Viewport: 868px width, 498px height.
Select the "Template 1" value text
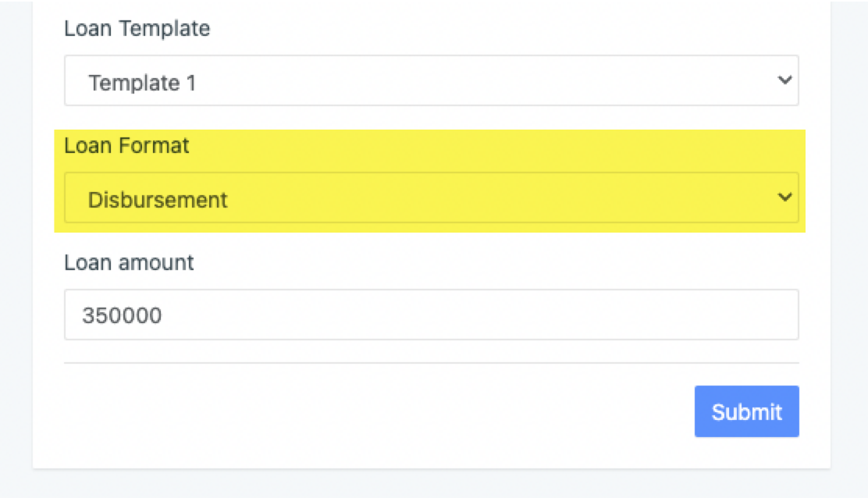click(142, 82)
